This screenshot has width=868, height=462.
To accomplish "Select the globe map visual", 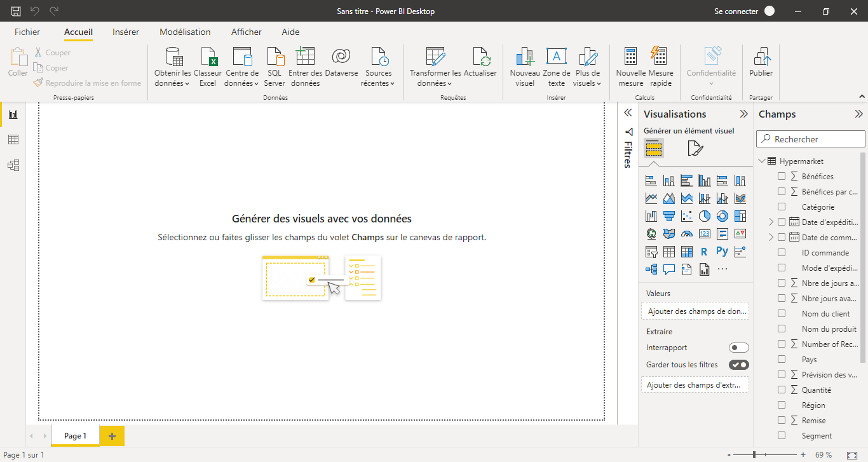I will pyautogui.click(x=651, y=234).
